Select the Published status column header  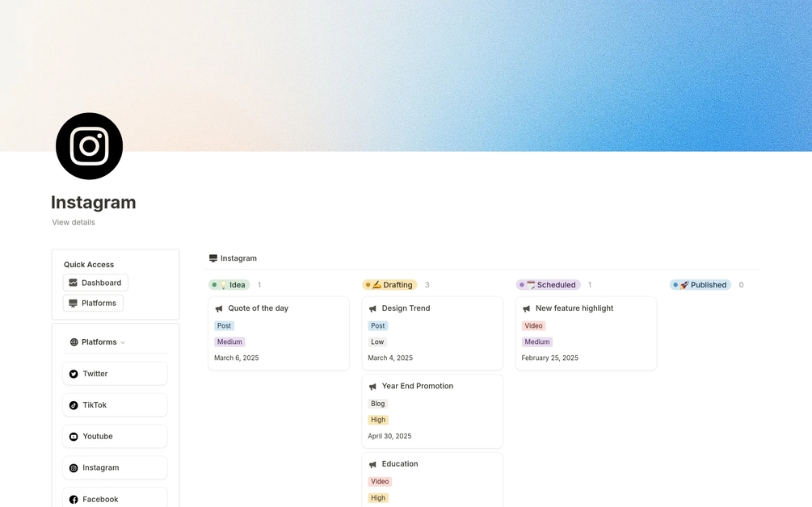click(701, 284)
